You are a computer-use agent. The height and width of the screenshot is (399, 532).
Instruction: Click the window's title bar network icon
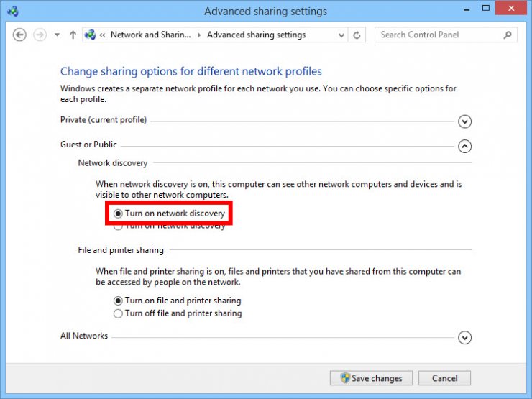[x=13, y=11]
